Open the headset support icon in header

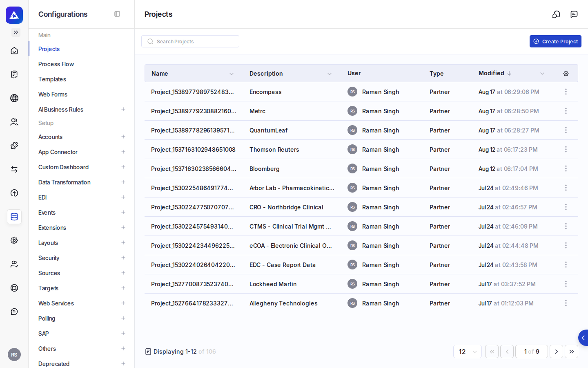point(556,14)
